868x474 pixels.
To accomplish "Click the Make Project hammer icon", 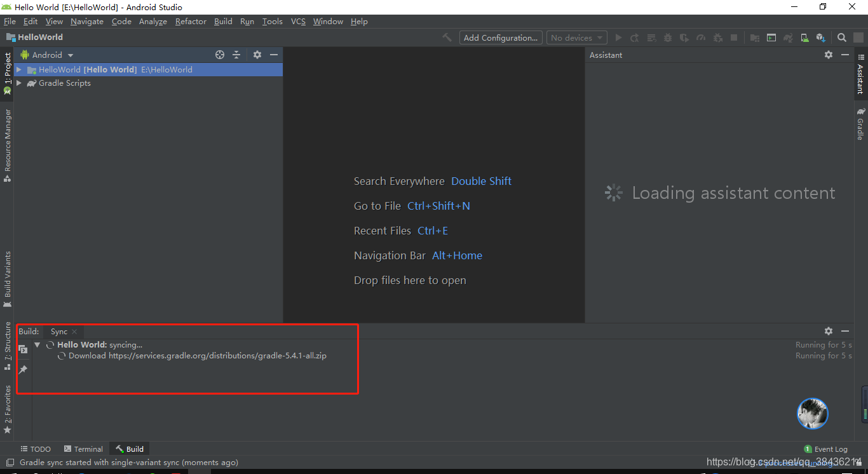I will pos(447,37).
